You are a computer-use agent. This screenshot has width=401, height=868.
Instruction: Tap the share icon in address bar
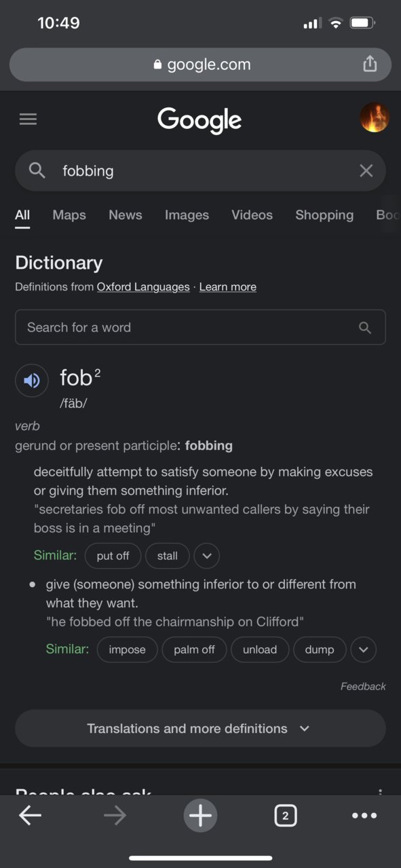click(369, 64)
